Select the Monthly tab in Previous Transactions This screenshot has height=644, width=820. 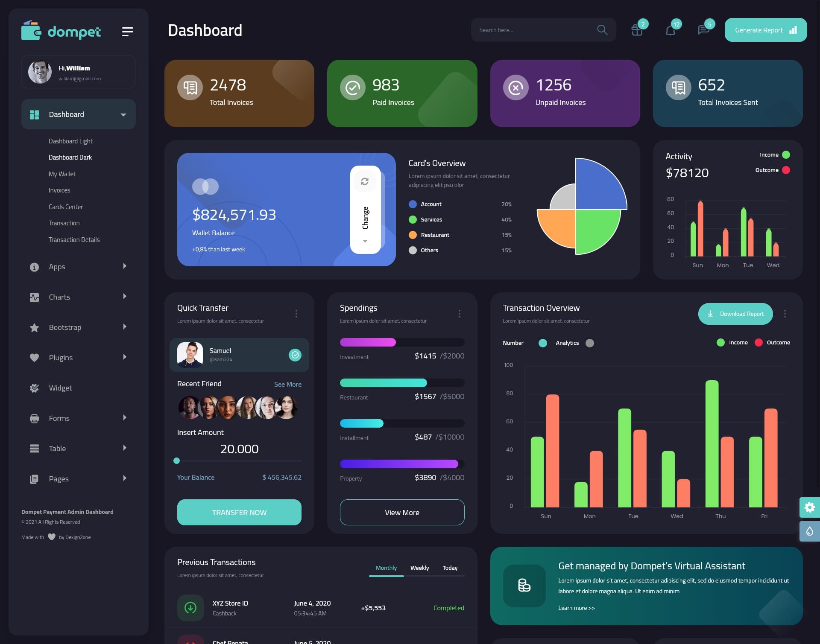[x=385, y=568]
